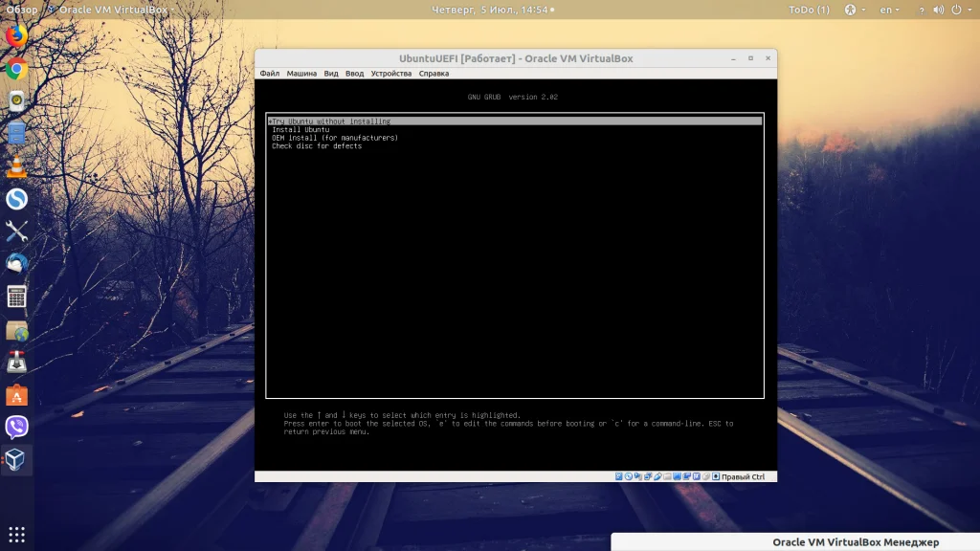This screenshot has height=551, width=980.
Task: Click the USB devices status icon
Action: 658,476
